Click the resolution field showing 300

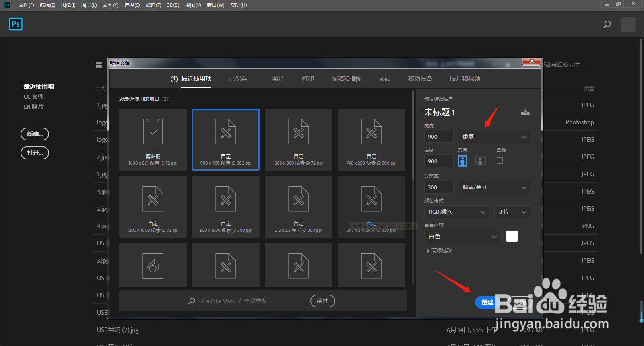[x=439, y=187]
